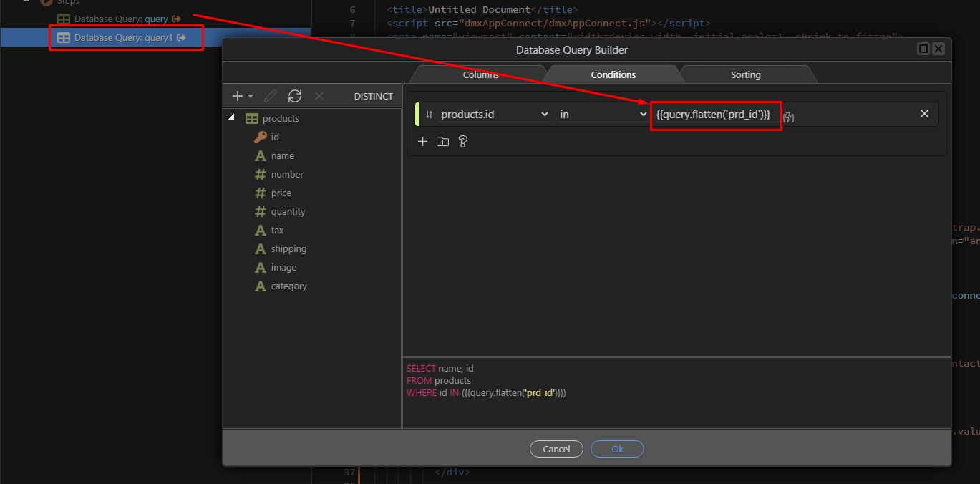Viewport: 980px width, 484px height.
Task: Open the 'in' operator dropdown
Action: [x=603, y=115]
